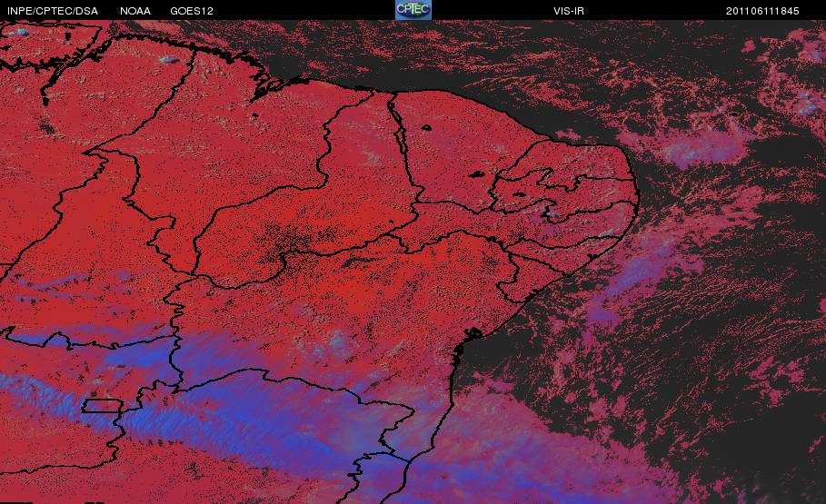The image size is (826, 504).
Task: Select the NOAA label in header
Action: click(x=135, y=11)
